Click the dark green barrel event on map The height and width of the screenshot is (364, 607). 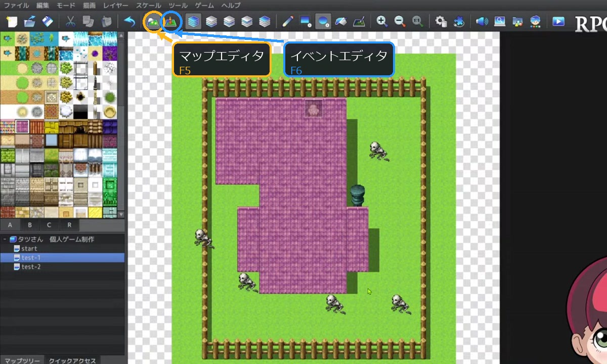[x=358, y=196]
